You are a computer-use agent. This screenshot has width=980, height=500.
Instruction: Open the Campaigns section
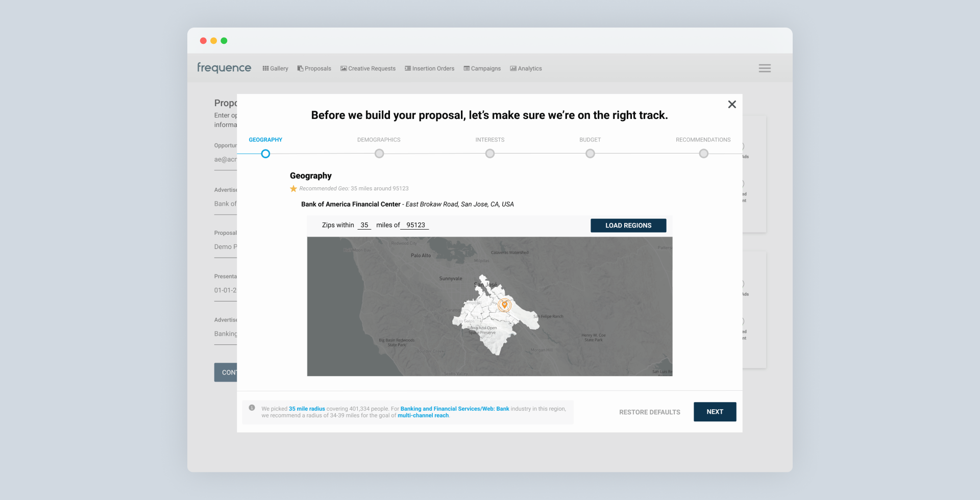[x=482, y=68]
